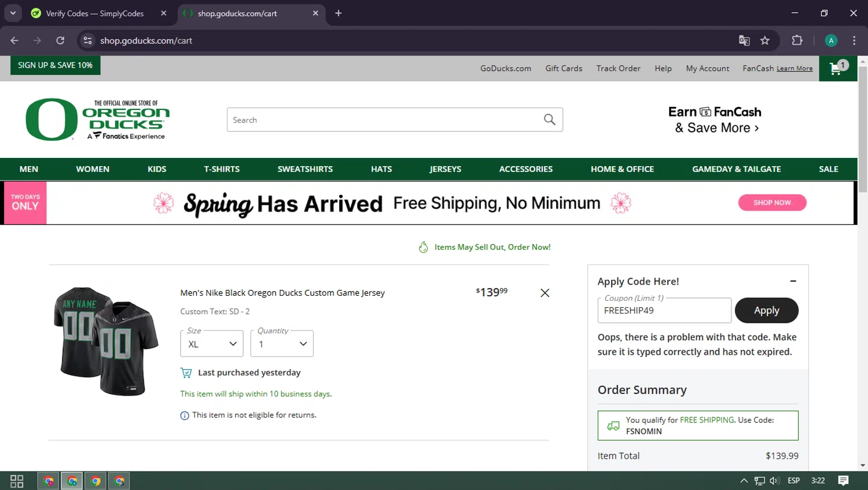Open the HOME & OFFICE menu
The height and width of the screenshot is (490, 868).
coord(622,169)
